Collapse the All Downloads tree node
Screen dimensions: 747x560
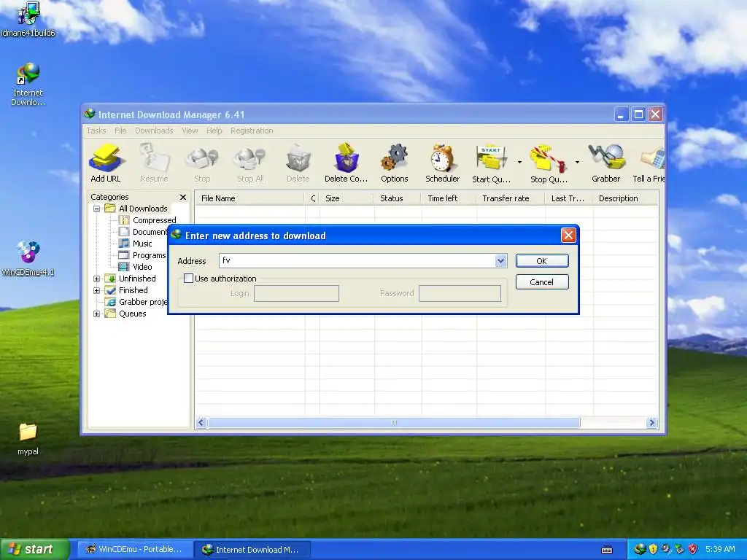tap(97, 209)
